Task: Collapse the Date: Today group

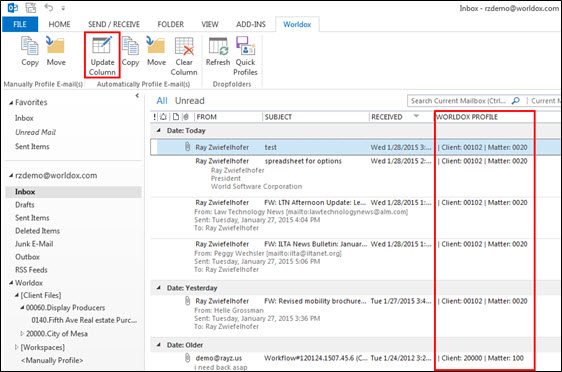Action: click(158, 131)
